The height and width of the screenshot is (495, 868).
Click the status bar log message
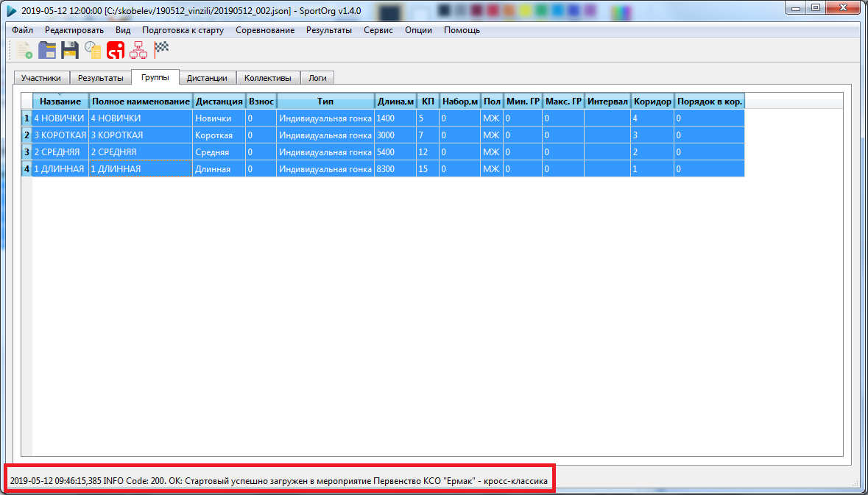pos(279,480)
